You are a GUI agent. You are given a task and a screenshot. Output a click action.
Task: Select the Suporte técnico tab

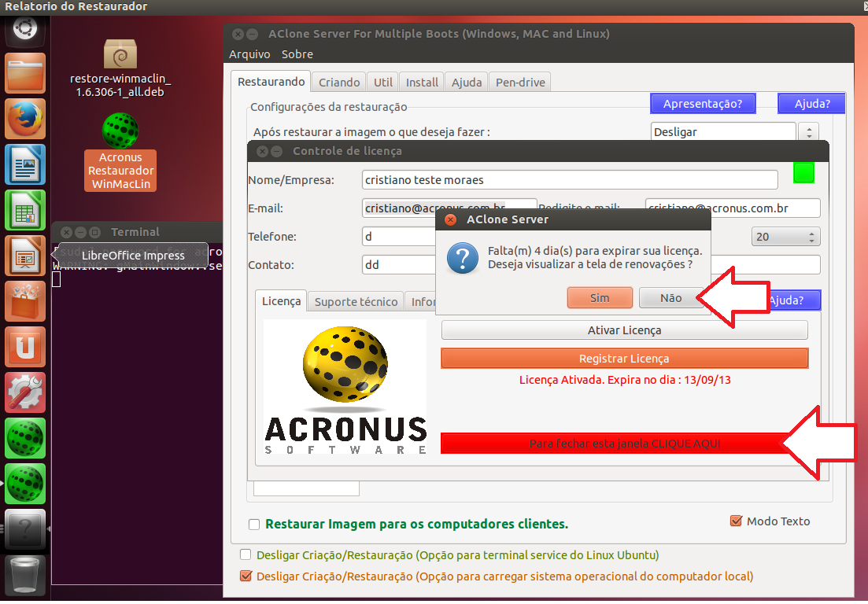(356, 302)
